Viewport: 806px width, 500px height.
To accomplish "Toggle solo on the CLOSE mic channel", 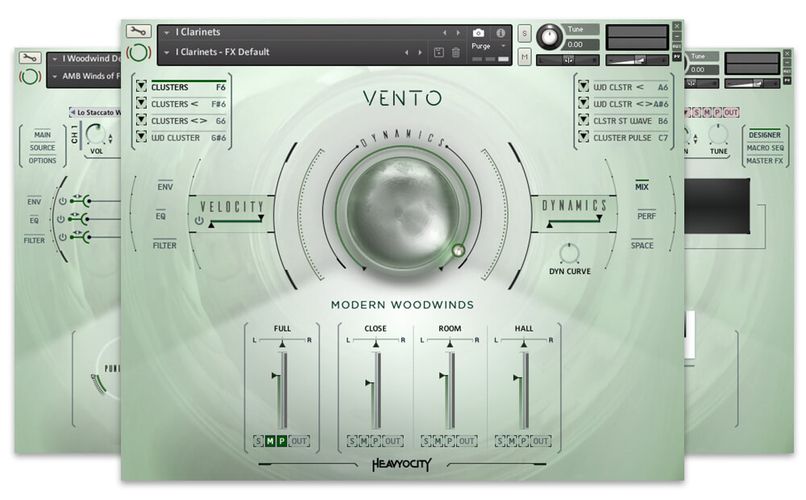I will 352,441.
